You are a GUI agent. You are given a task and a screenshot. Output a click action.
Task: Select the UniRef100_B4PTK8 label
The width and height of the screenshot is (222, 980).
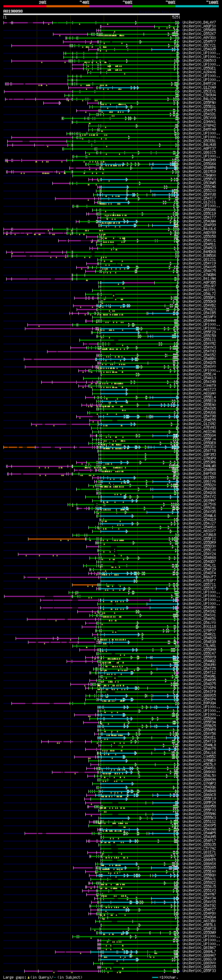(199, 473)
